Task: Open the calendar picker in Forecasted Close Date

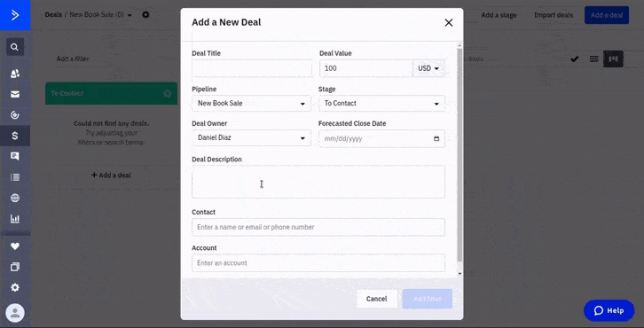Action: 436,139
